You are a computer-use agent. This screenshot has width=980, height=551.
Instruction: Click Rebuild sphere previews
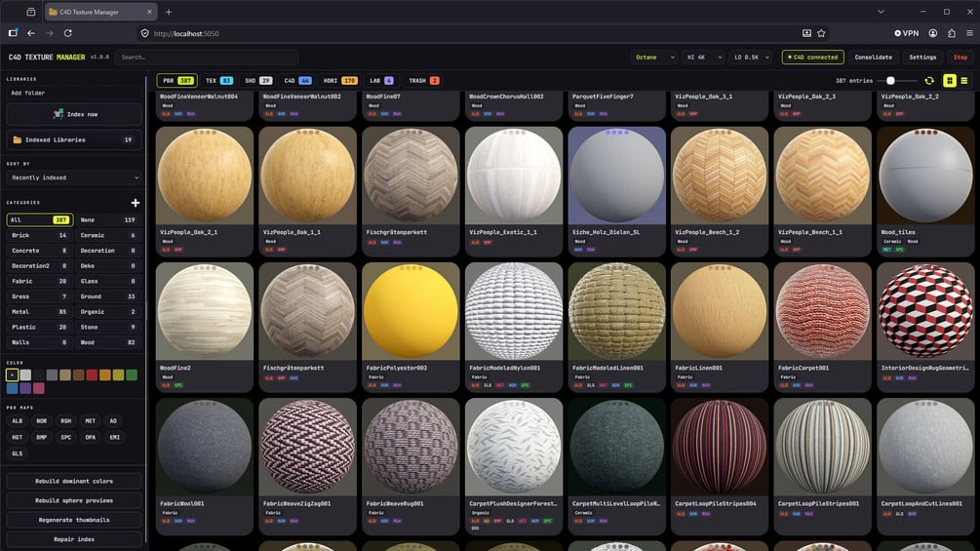74,500
